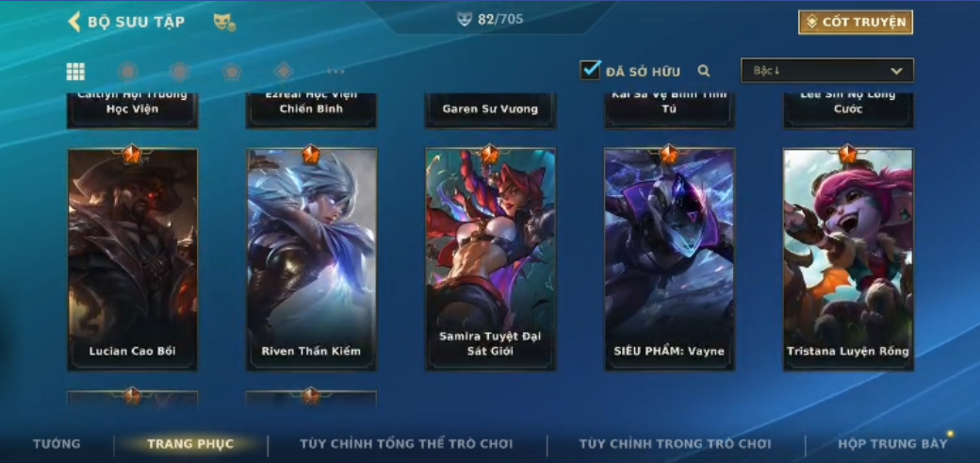Switch to the Tùy Chỉnh Trong Trò Chơi tab
This screenshot has width=980, height=463.
676,443
